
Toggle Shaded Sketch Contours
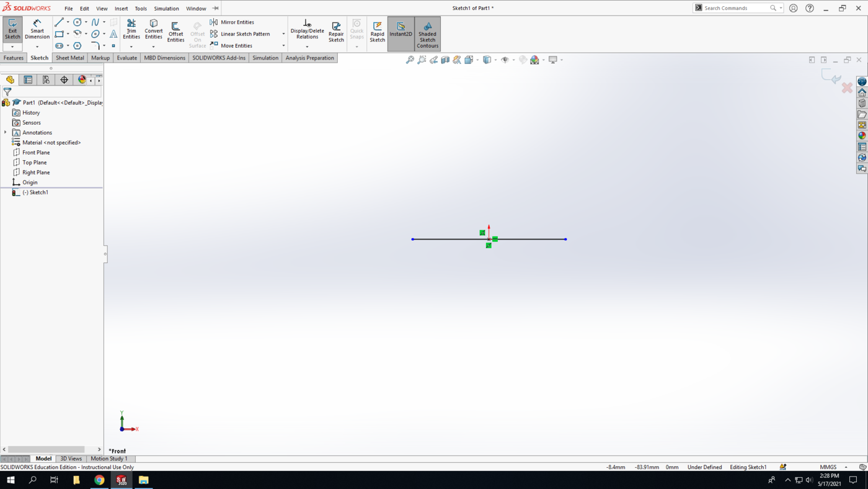pyautogui.click(x=427, y=34)
